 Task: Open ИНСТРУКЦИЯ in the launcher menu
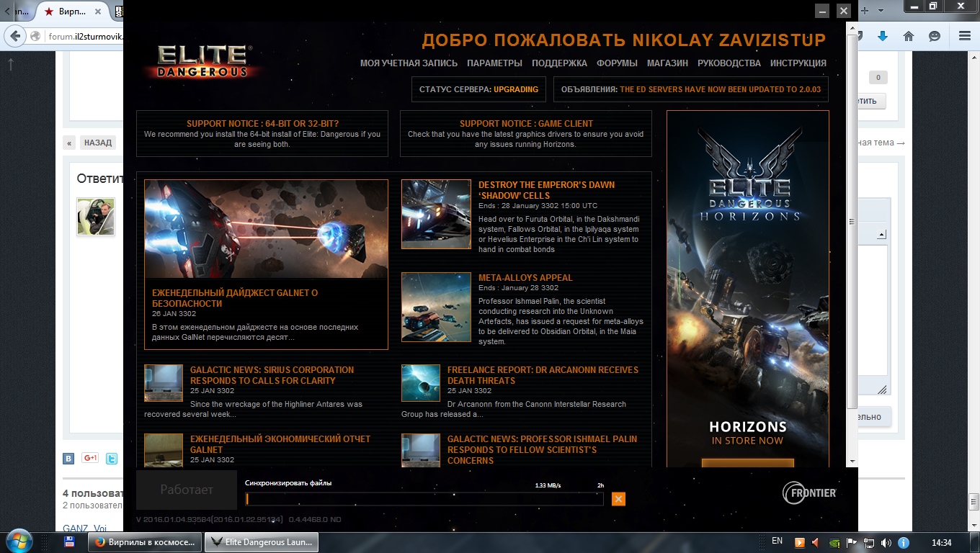(x=798, y=63)
